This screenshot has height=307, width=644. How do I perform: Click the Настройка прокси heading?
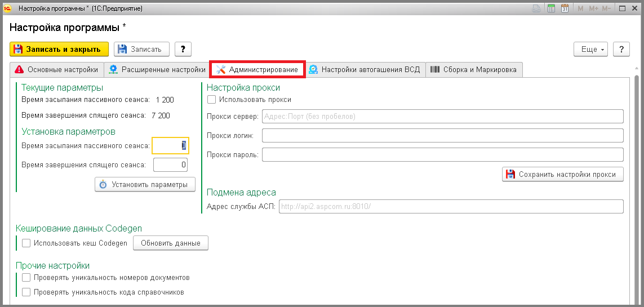243,87
